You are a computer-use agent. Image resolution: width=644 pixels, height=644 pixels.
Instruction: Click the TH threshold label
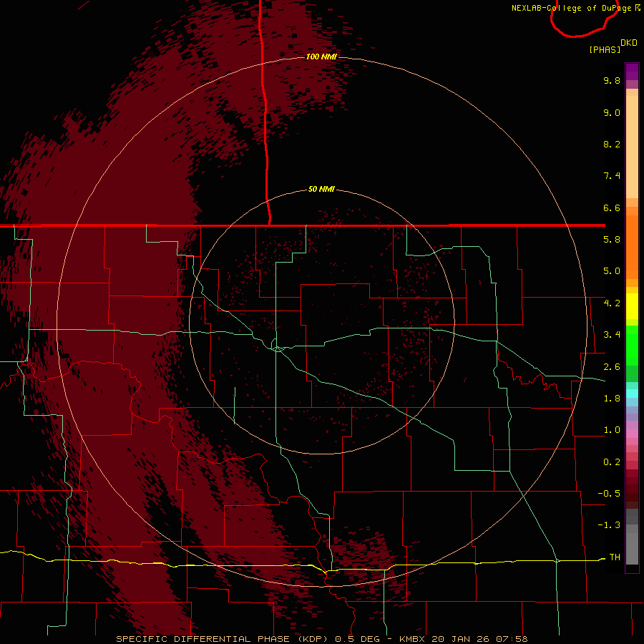615,557
